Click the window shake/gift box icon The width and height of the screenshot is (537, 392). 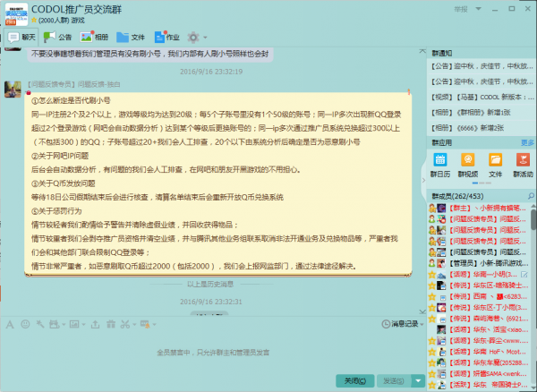pos(54,324)
